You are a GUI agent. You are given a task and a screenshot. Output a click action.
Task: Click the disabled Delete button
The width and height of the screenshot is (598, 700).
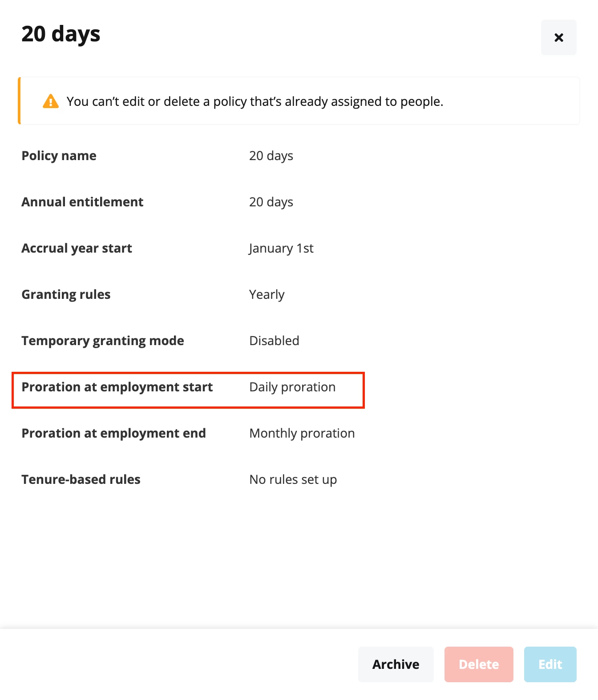(479, 664)
